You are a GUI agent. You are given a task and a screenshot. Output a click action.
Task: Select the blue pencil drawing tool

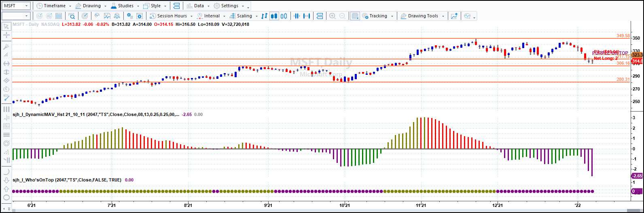[x=6, y=97]
